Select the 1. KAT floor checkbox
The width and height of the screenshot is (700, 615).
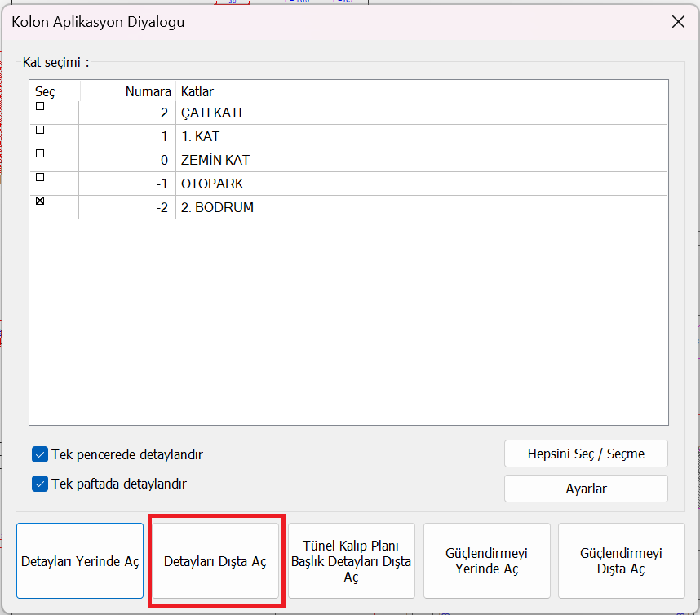[x=40, y=130]
